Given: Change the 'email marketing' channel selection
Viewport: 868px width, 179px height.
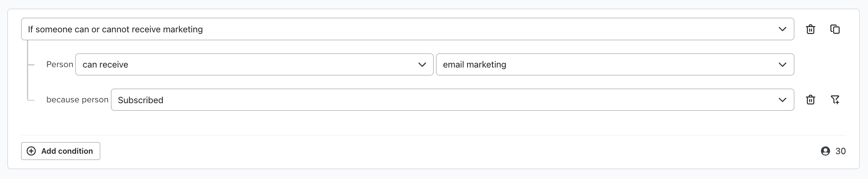Looking at the screenshot, I should point(600,65).
